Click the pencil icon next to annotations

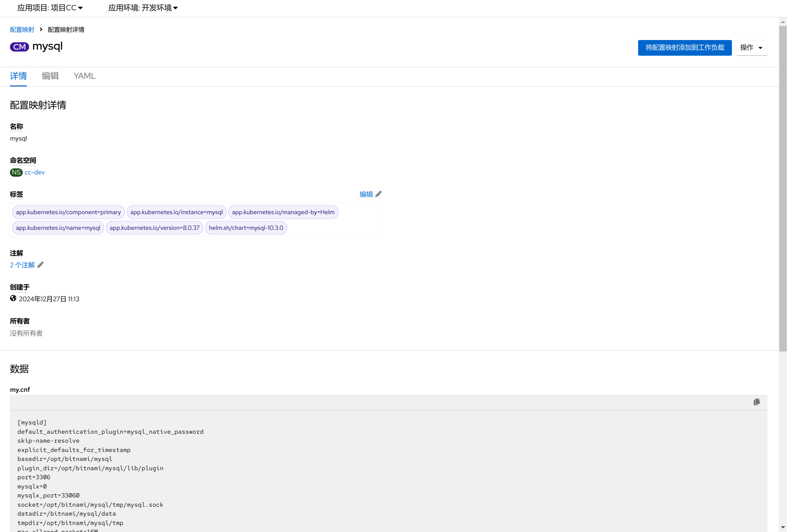[x=40, y=265]
